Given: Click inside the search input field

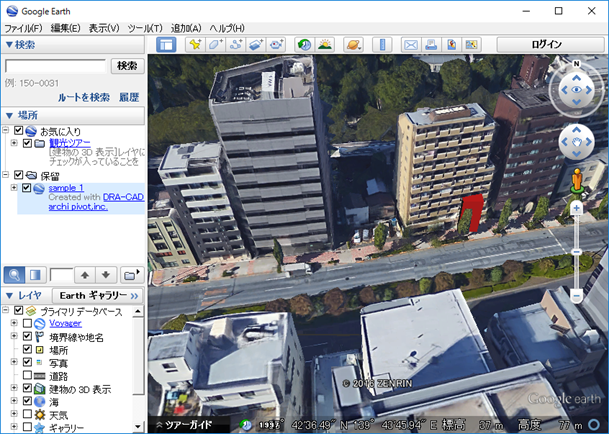Looking at the screenshot, I should pyautogui.click(x=55, y=66).
